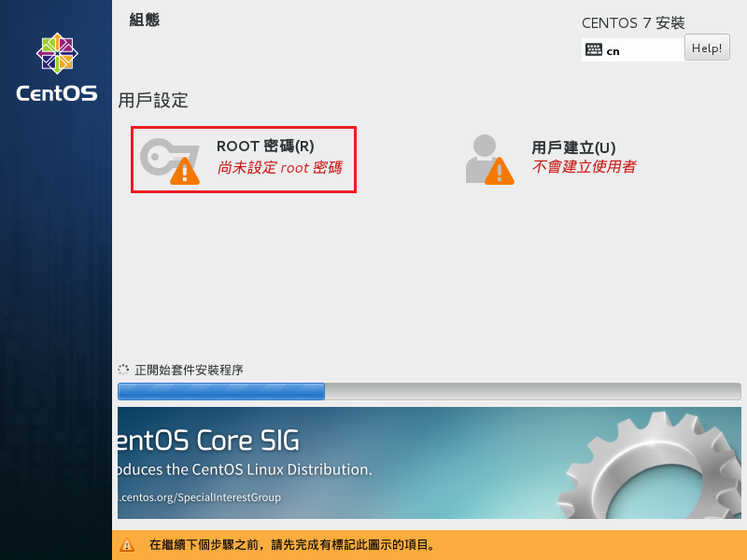Click the CentOS Core SIG banner title
Image resolution: width=747 pixels, height=560 pixels.
209,441
